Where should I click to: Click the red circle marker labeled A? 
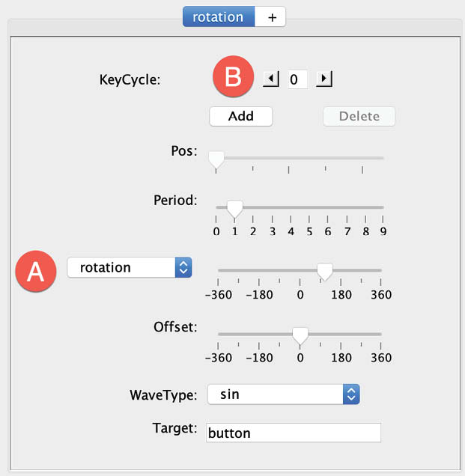tap(36, 271)
